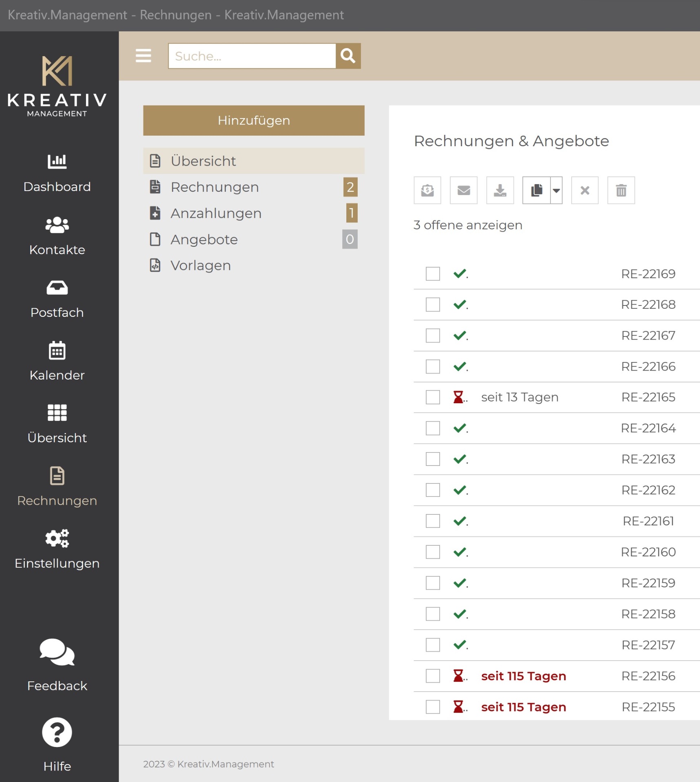This screenshot has width=700, height=782.
Task: Click the send email envelope icon
Action: coord(463,190)
